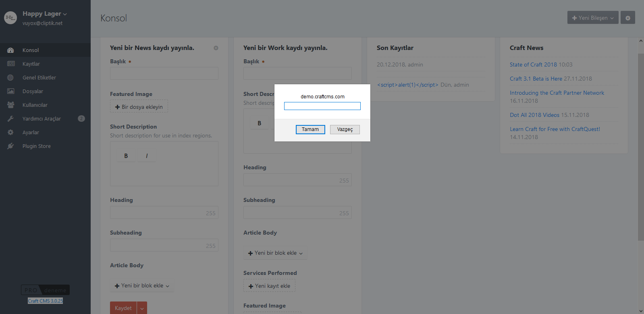Screen dimensions: 644x314
Task: Click the Plugin Store plug icon
Action: (10, 146)
